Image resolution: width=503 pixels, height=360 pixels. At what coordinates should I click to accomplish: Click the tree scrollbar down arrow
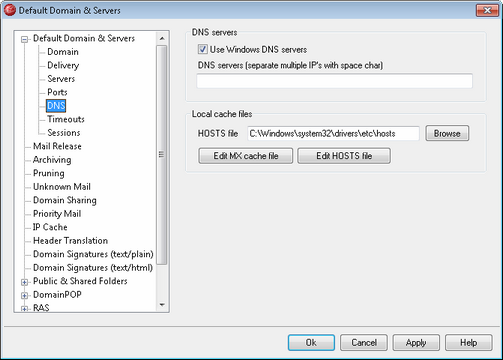point(162,305)
